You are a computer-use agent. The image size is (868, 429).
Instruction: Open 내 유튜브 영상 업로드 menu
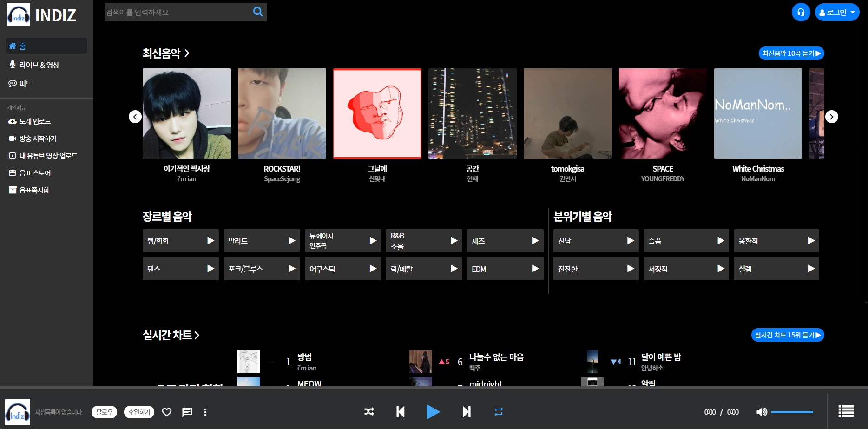[43, 156]
